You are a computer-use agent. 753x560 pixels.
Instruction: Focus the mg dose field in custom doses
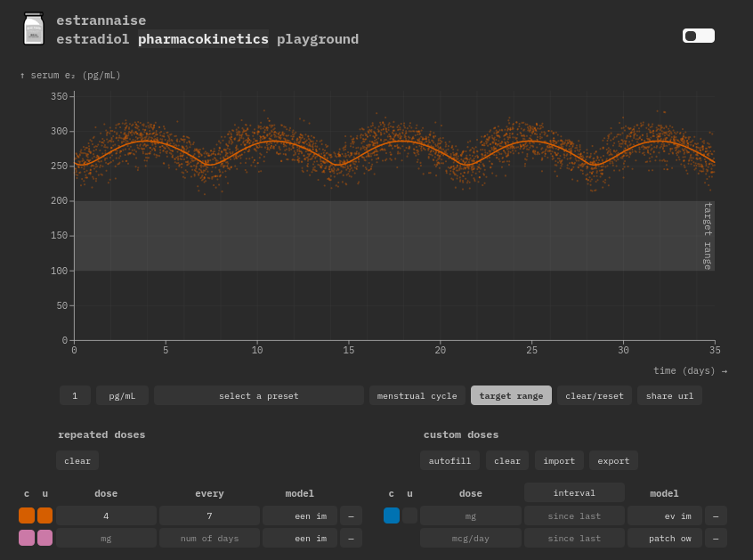[471, 515]
